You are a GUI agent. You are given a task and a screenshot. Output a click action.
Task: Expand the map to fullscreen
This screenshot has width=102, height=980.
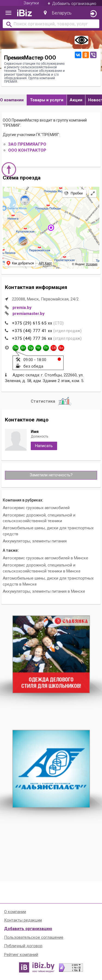[x=92, y=193]
